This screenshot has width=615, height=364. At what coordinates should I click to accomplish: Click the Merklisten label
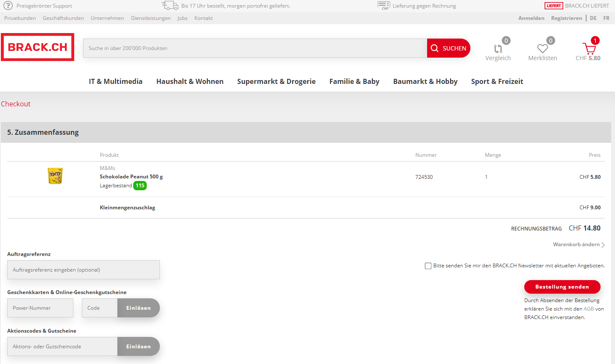pos(542,58)
